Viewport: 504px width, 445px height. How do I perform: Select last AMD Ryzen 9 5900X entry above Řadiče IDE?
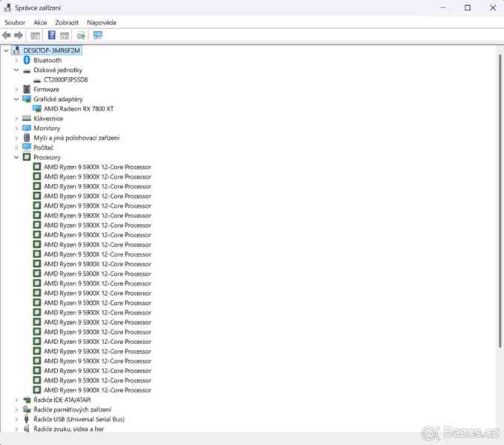pyautogui.click(x=97, y=390)
